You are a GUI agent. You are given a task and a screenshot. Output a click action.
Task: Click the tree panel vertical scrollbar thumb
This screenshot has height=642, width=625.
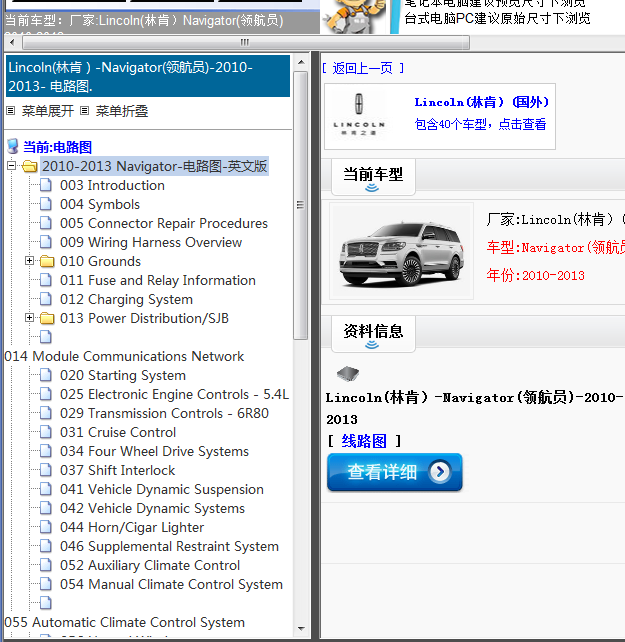pyautogui.click(x=301, y=206)
